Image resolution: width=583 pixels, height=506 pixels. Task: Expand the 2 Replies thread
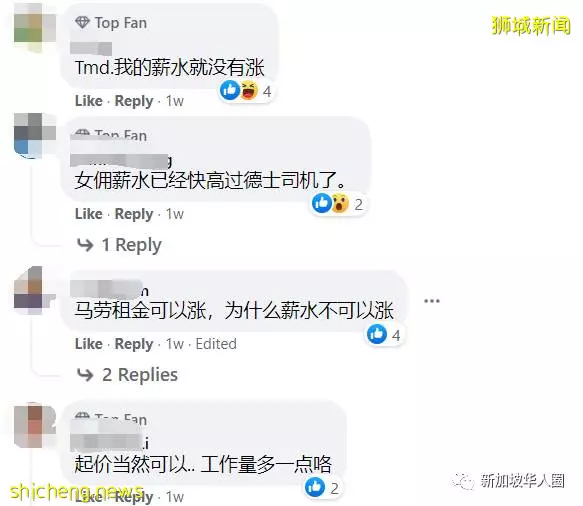point(140,375)
